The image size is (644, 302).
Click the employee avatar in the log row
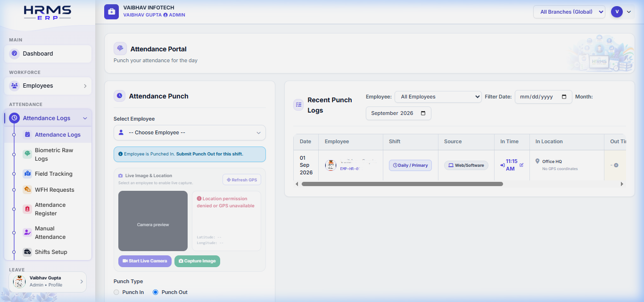pyautogui.click(x=331, y=165)
